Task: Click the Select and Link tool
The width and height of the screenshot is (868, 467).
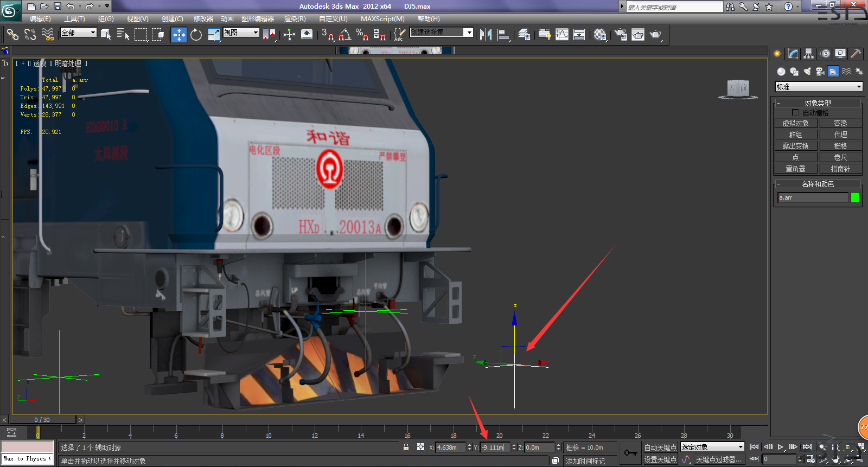Action: tap(12, 35)
